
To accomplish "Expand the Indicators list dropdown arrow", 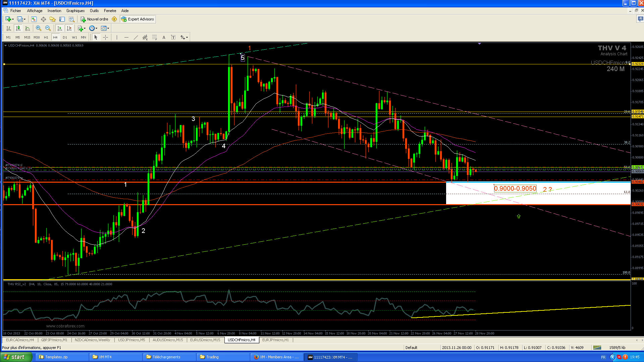I will [85, 28].
